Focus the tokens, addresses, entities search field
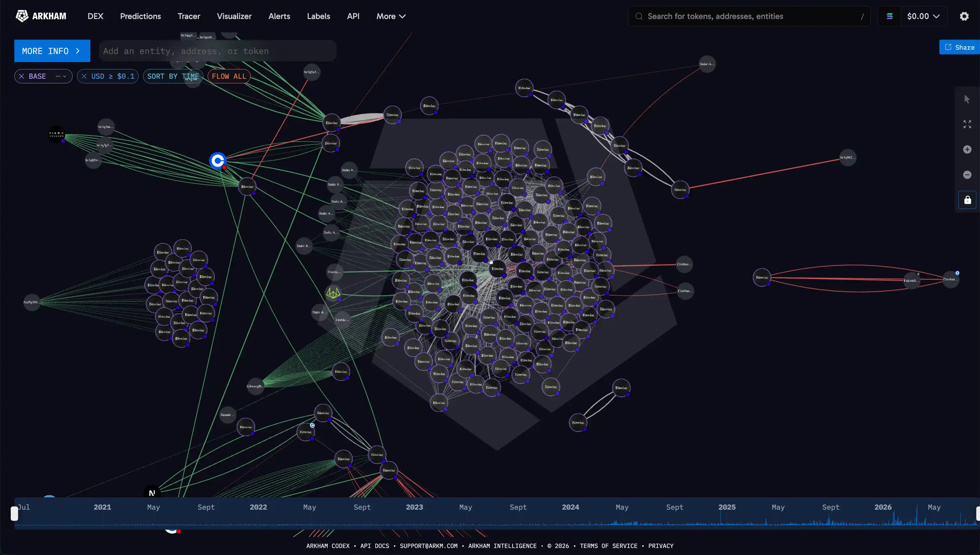Screen dimensions: 980x555 [749, 16]
